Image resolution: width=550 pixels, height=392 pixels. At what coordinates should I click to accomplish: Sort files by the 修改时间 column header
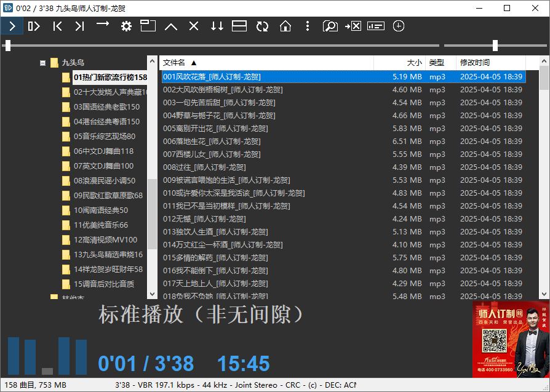pyautogui.click(x=474, y=63)
